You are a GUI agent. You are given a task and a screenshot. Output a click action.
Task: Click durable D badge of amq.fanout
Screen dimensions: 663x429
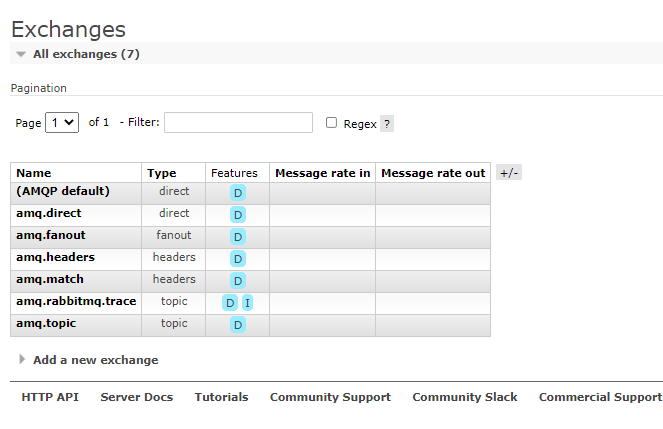[x=238, y=237]
